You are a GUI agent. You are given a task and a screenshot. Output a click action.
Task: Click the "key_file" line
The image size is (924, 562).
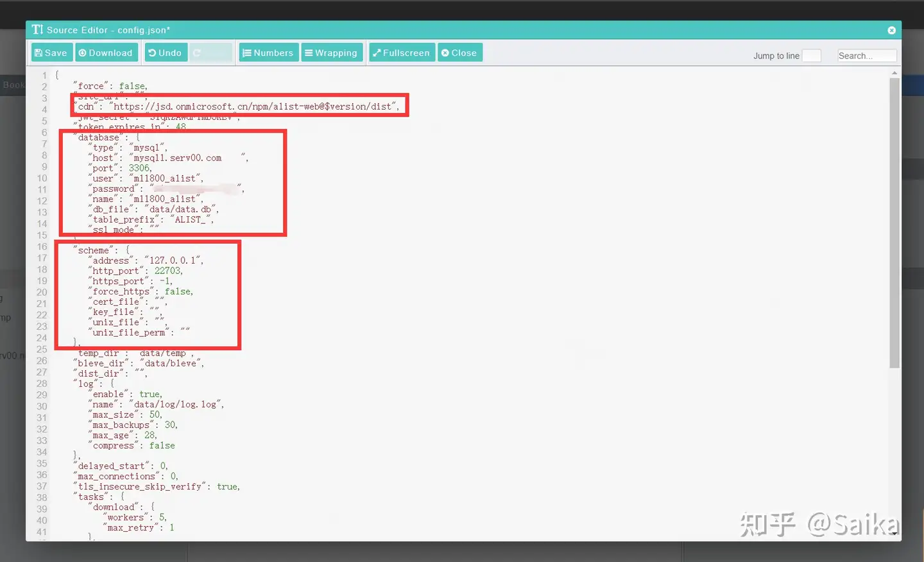(125, 312)
